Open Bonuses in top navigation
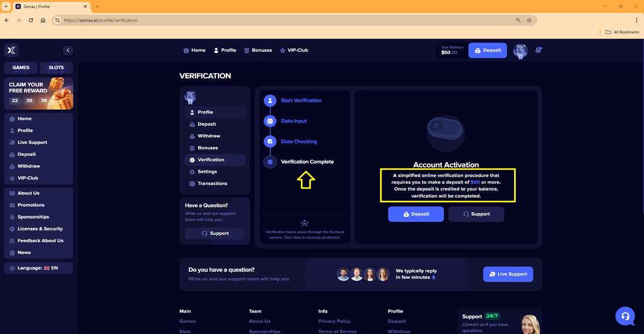 pyautogui.click(x=258, y=50)
